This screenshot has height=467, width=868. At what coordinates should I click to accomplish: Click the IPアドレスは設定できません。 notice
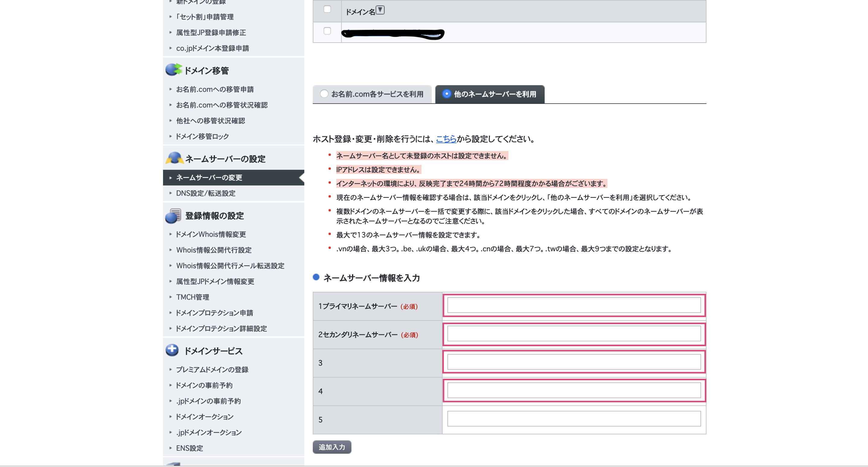[x=379, y=169]
